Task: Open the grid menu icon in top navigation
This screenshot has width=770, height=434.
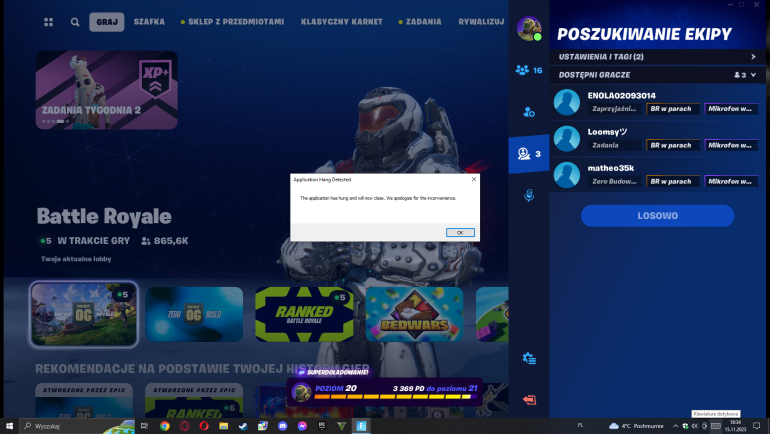Action: 48,22
